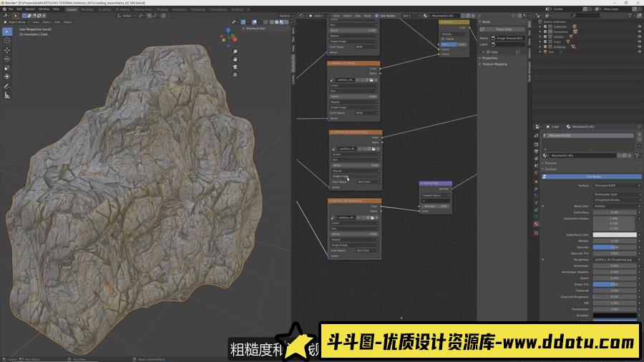The width and height of the screenshot is (644, 362).
Task: Open the Object Mode dropdown
Action: [x=15, y=22]
